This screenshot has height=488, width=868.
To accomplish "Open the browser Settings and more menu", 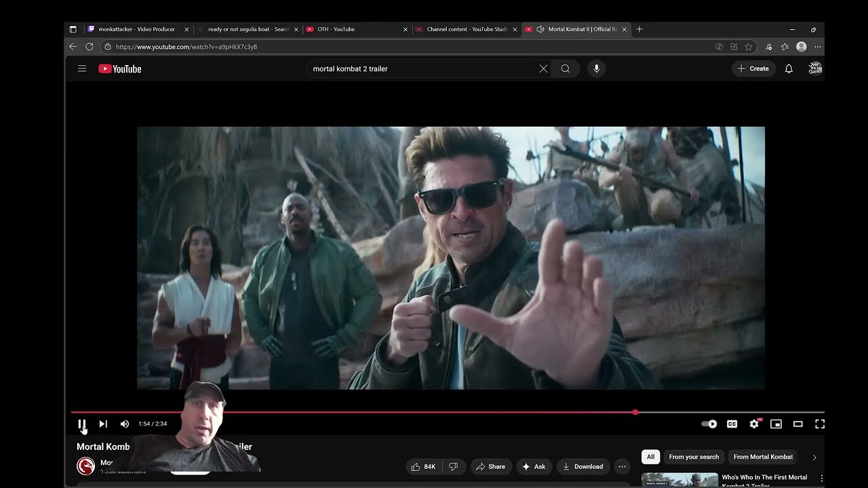I will [x=818, y=47].
